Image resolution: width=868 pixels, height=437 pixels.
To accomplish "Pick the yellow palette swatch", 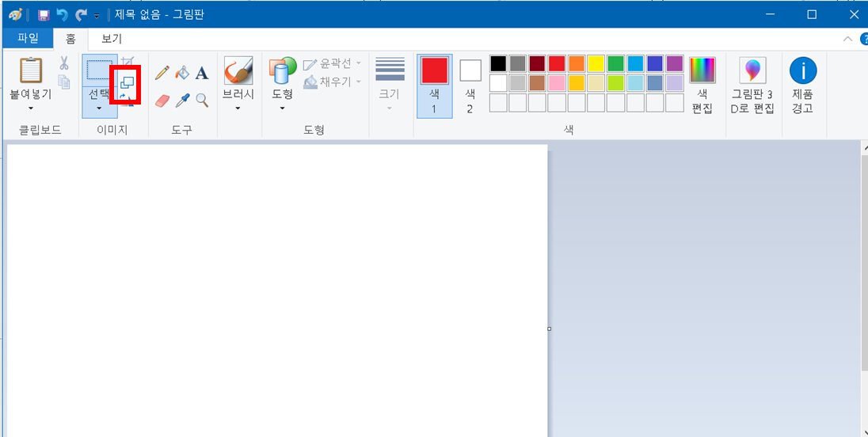I will pos(596,63).
